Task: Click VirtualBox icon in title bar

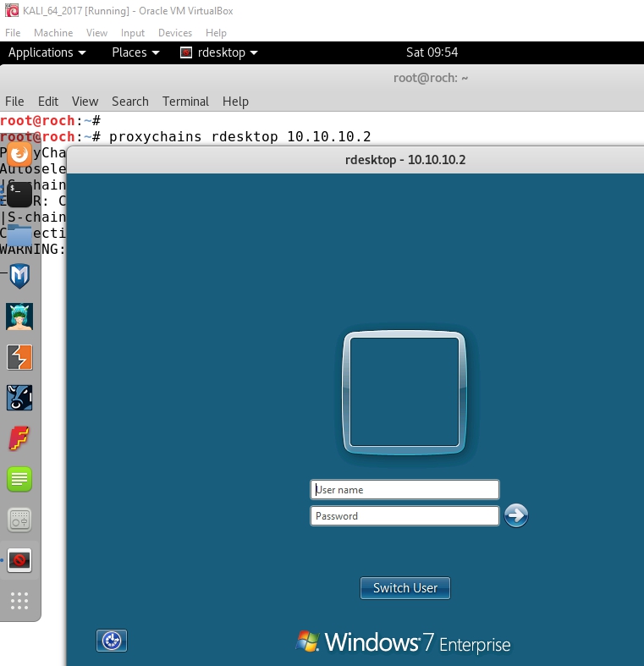Action: tap(12, 10)
